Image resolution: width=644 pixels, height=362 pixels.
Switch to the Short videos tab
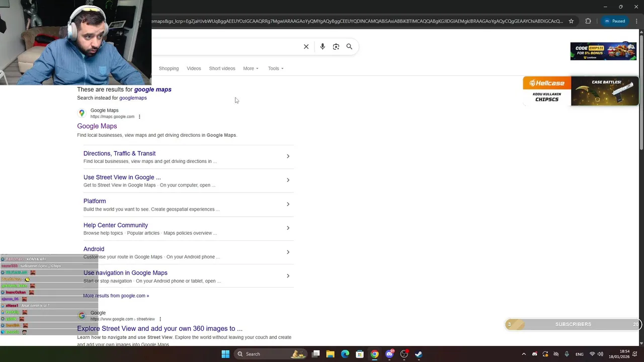coord(222,68)
